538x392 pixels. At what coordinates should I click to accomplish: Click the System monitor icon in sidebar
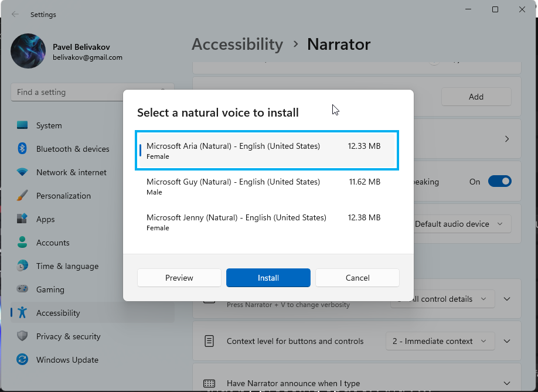pyautogui.click(x=22, y=125)
